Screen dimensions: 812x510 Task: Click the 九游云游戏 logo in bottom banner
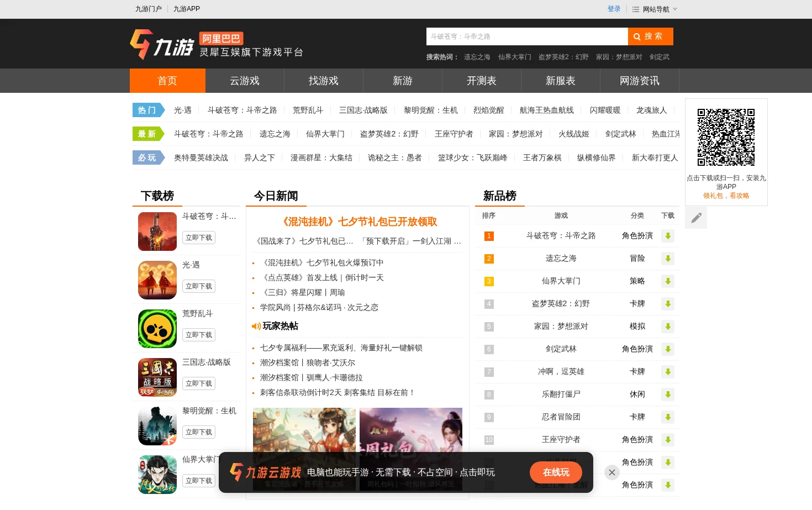click(266, 472)
